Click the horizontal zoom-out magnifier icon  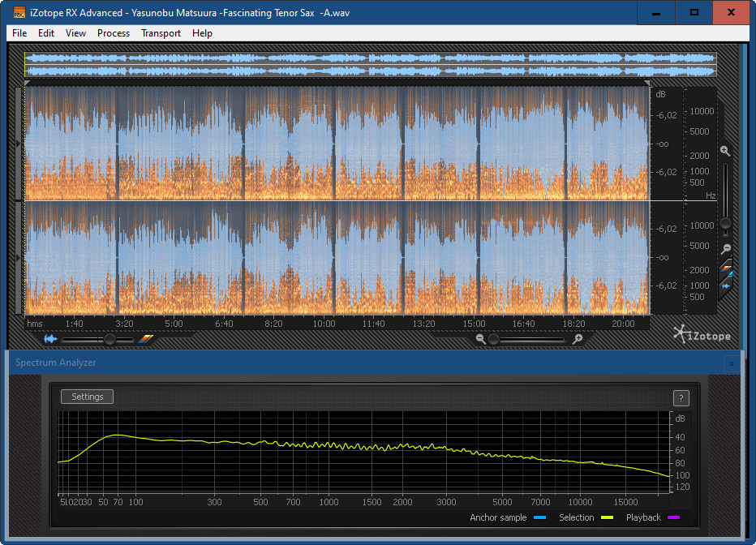[x=480, y=340]
